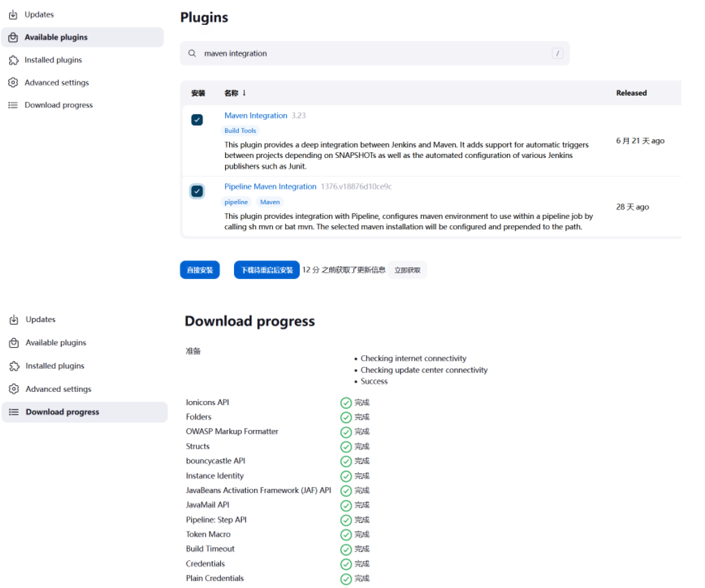Click the green check icon for OWASP Markup Formatter
The width and height of the screenshot is (705, 588).
pyautogui.click(x=346, y=432)
